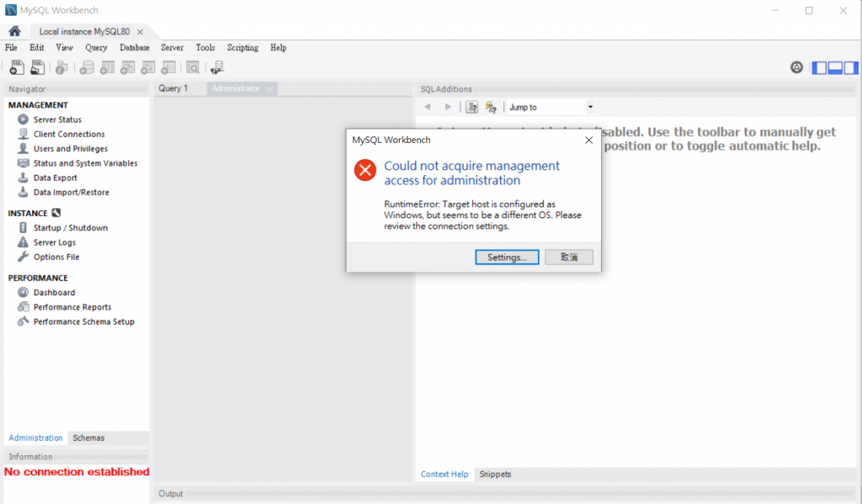Open the home screen tab icon

click(x=15, y=31)
